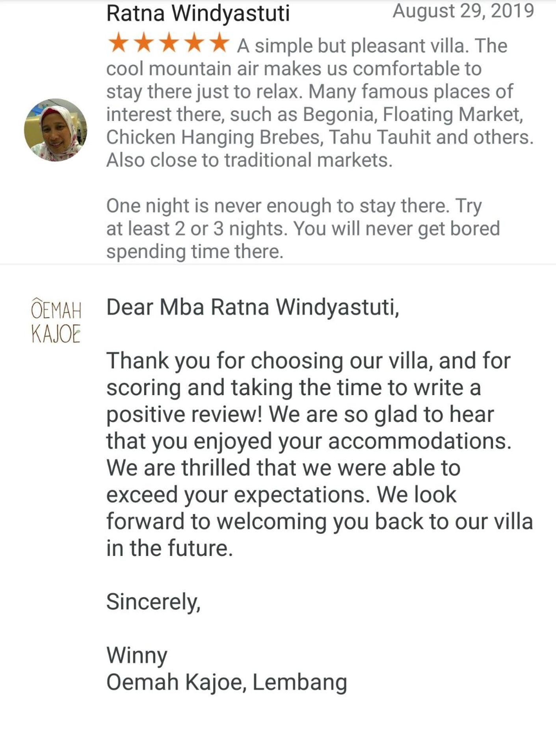This screenshot has height=756, width=556.
Task: Tap the fifth orange rating star
Action: point(219,43)
